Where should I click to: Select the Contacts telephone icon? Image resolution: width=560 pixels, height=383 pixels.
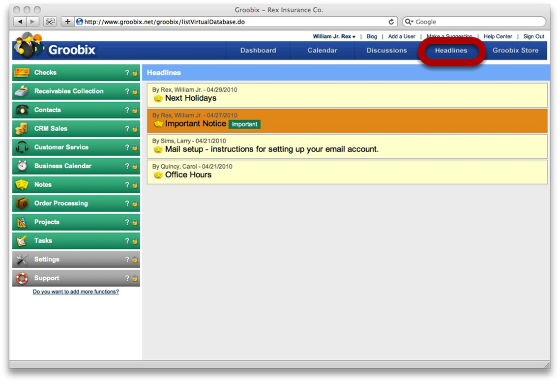(22, 110)
